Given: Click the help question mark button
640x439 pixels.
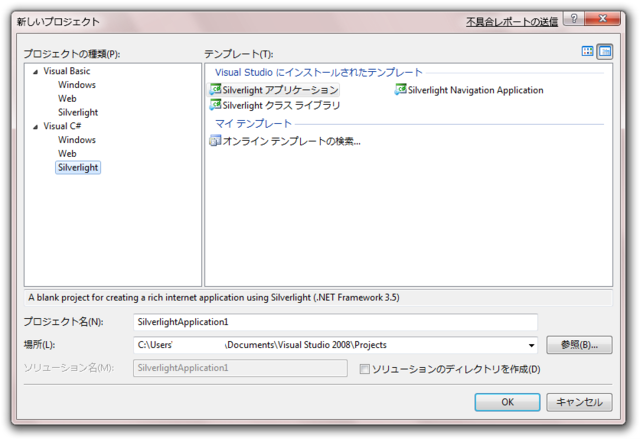Looking at the screenshot, I should click(x=573, y=19).
